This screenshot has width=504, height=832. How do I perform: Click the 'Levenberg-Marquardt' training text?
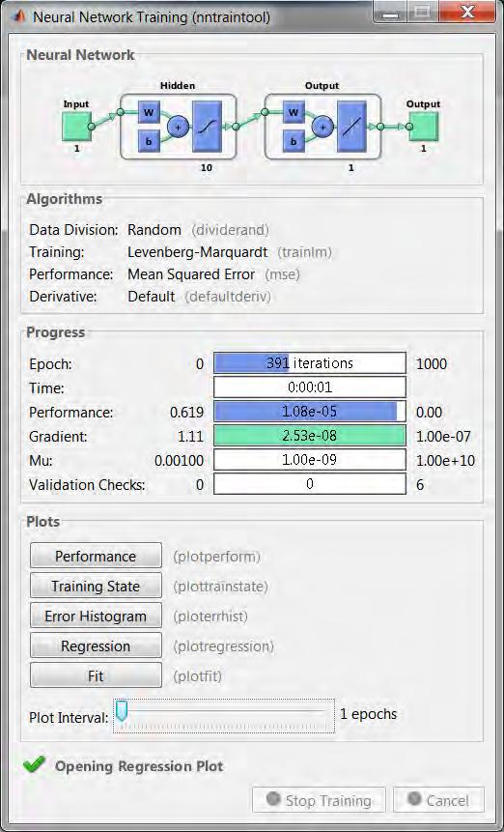point(198,252)
